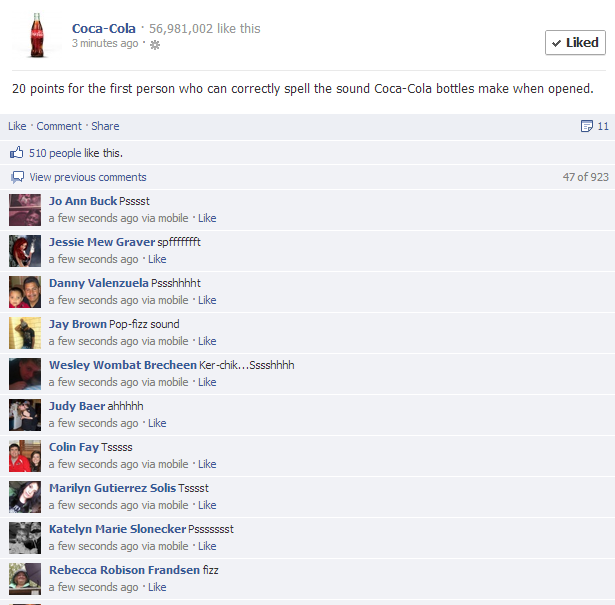The height and width of the screenshot is (605, 615).
Task: Click the Coca-Cola bottle profile picture
Action: coord(37,36)
